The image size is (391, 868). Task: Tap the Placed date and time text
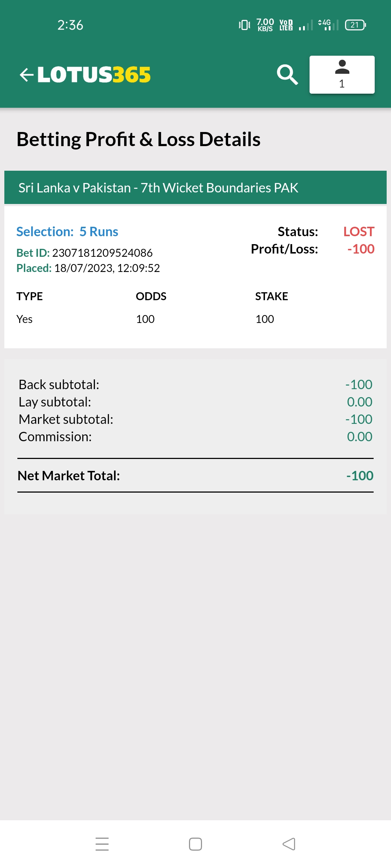click(107, 268)
